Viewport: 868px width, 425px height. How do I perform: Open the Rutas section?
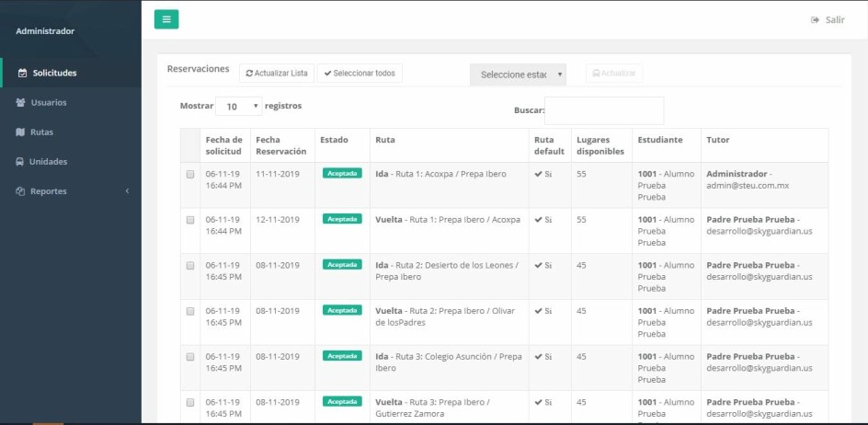tap(70, 132)
